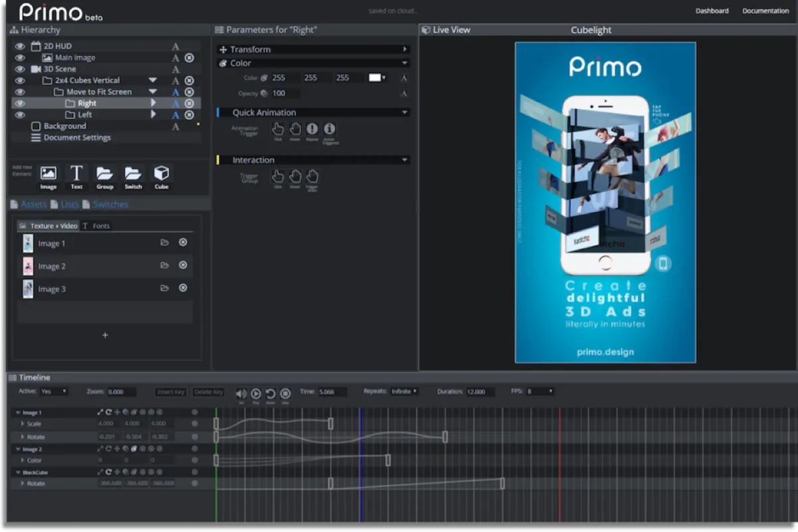798x532 pixels.
Task: Open the Switches tab
Action: pos(110,205)
